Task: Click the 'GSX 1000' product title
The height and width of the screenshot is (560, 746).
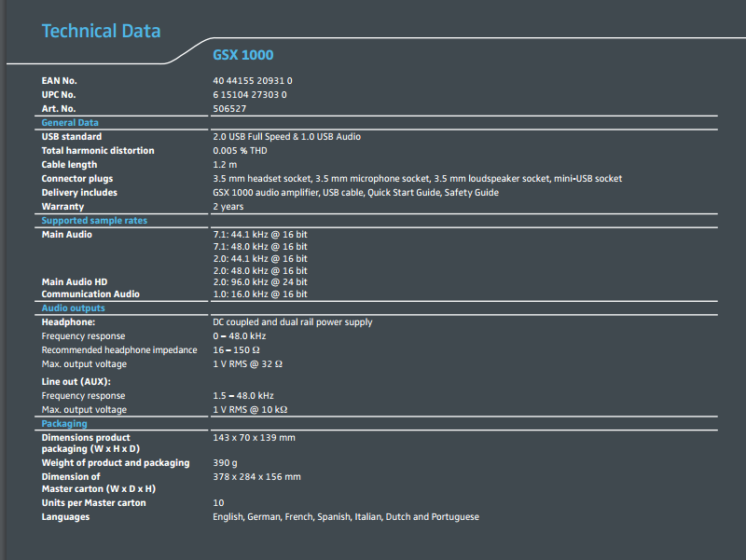Action: 242,55
